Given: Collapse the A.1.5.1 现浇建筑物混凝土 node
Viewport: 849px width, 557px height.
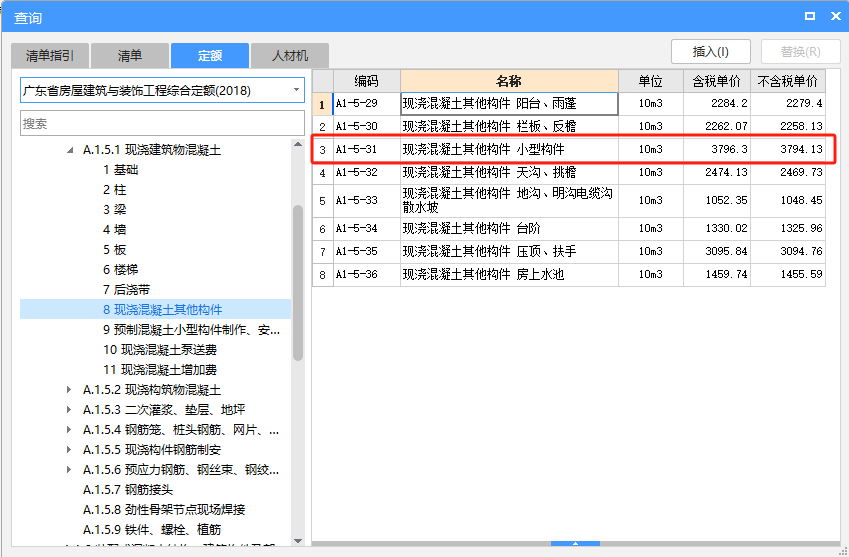Looking at the screenshot, I should (x=70, y=150).
